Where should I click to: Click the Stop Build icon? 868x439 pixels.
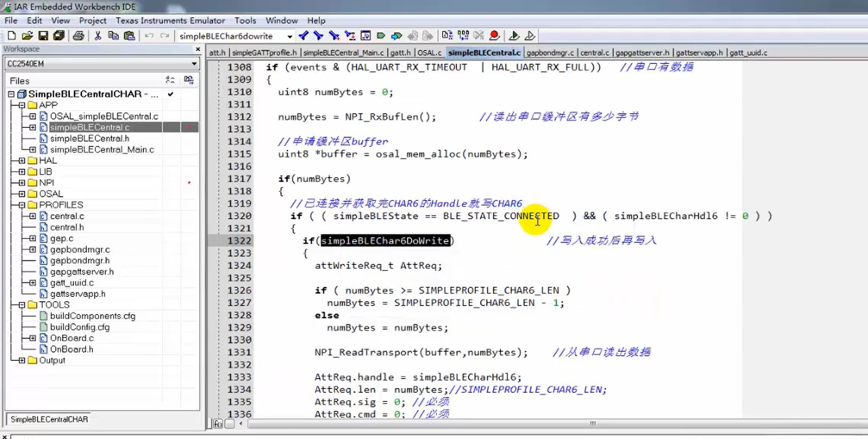point(479,36)
